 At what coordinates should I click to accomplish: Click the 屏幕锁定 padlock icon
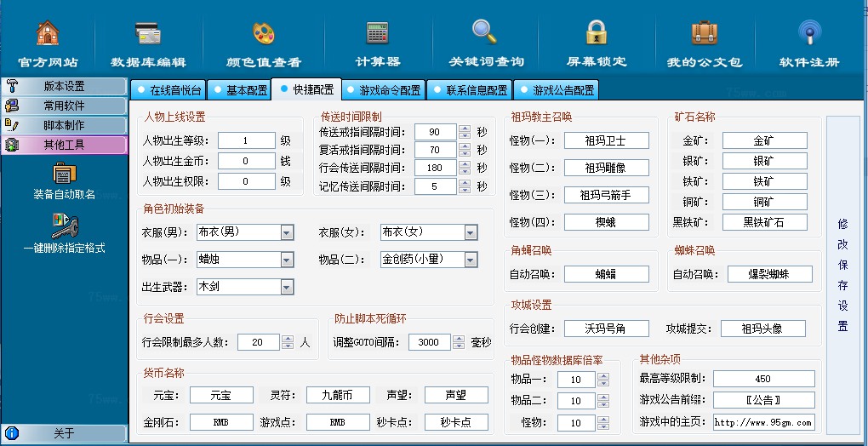(596, 34)
